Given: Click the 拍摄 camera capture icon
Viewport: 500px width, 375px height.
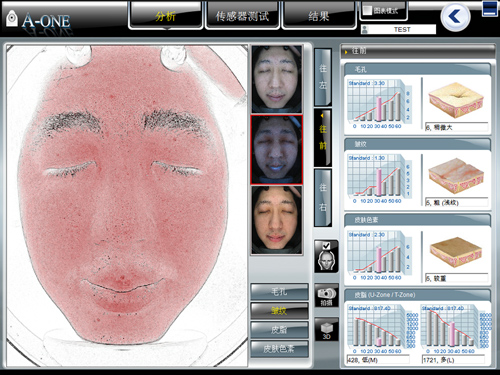Looking at the screenshot, I should pos(326,296).
